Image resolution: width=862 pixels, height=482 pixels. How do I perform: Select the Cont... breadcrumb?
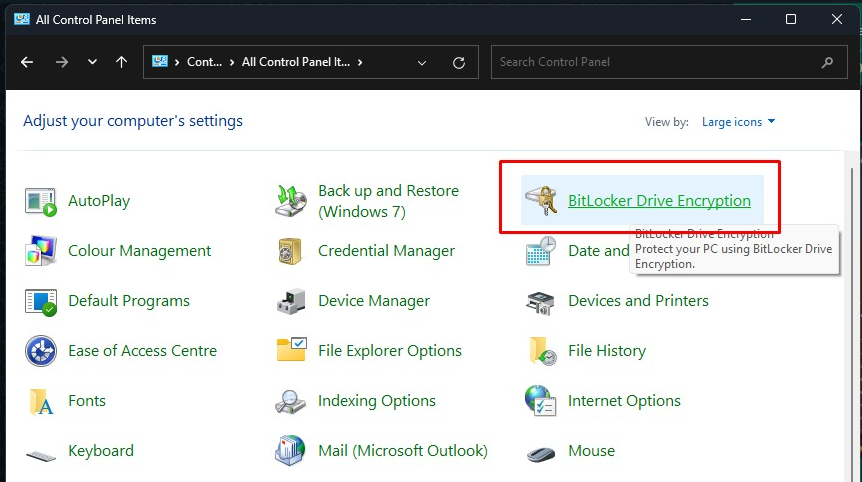click(205, 62)
